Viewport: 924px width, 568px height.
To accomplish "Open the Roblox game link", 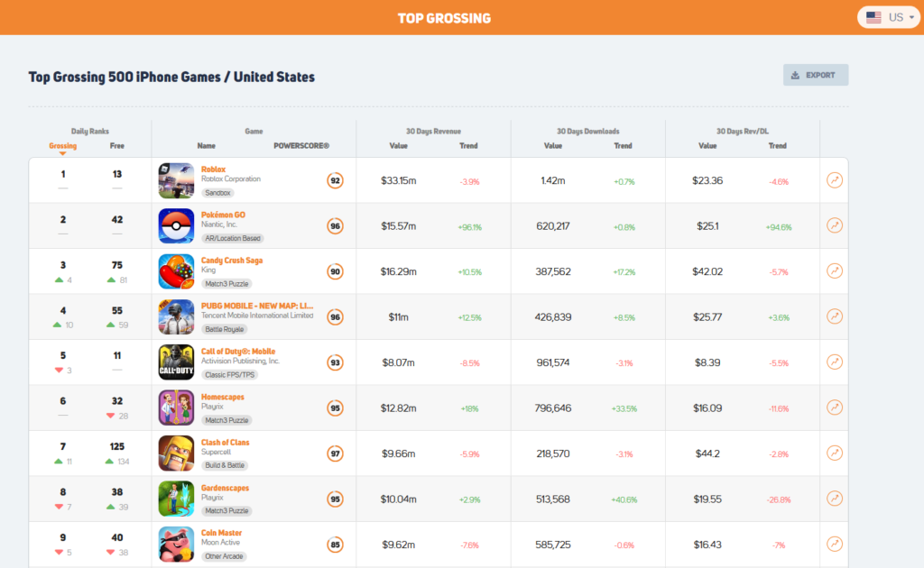I will click(213, 169).
